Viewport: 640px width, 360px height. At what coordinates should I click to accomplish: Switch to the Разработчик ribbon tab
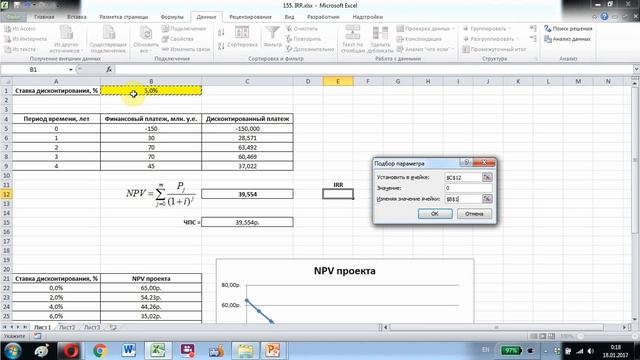323,17
